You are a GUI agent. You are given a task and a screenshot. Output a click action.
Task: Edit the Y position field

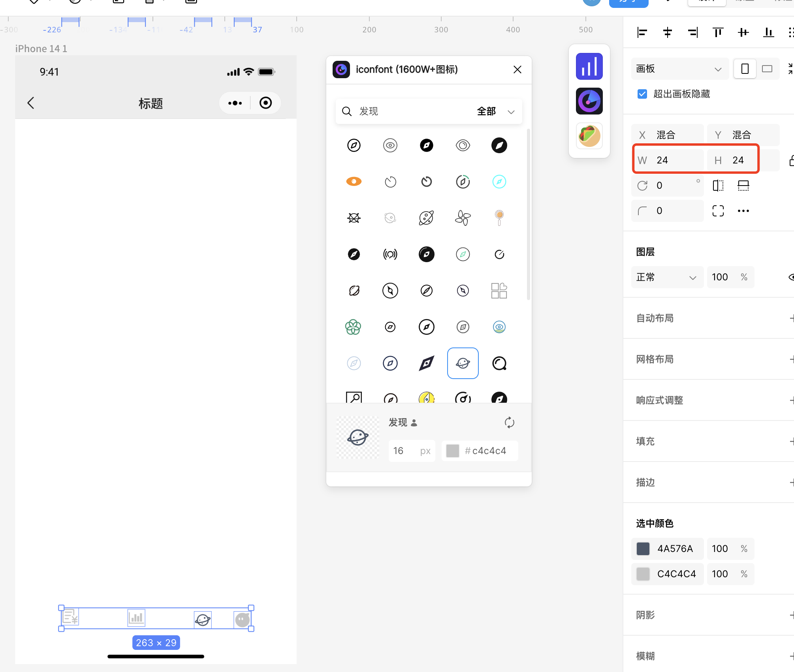click(x=743, y=135)
